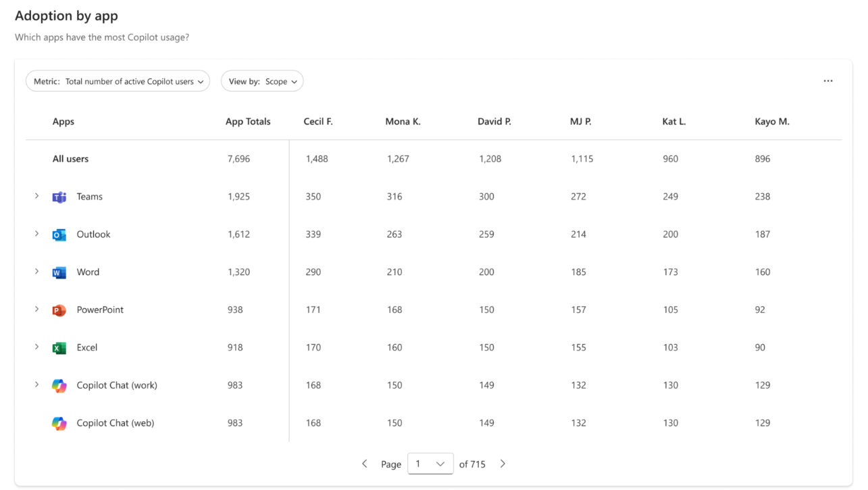Go to the next page arrow
This screenshot has height=490, width=868.
pos(503,464)
